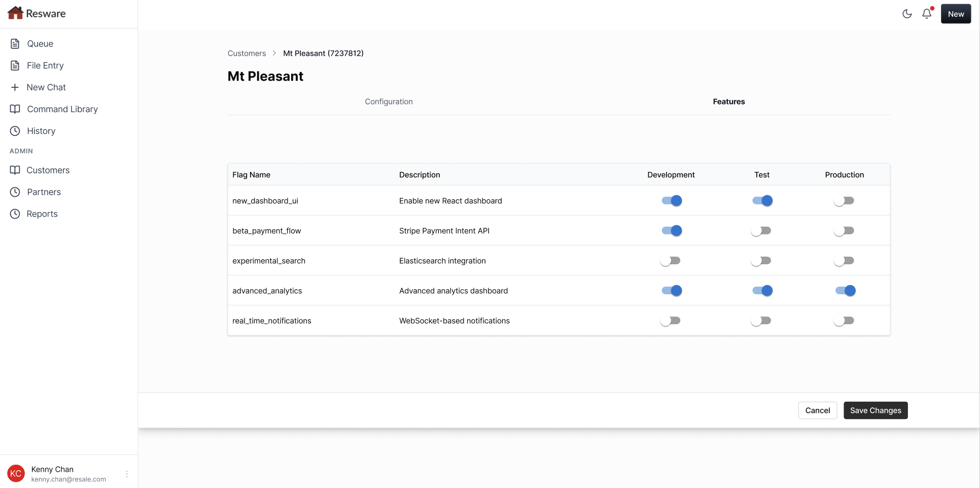Screen dimensions: 980x488
Task: Click the plus icon beside New Chat
Action: pyautogui.click(x=15, y=87)
